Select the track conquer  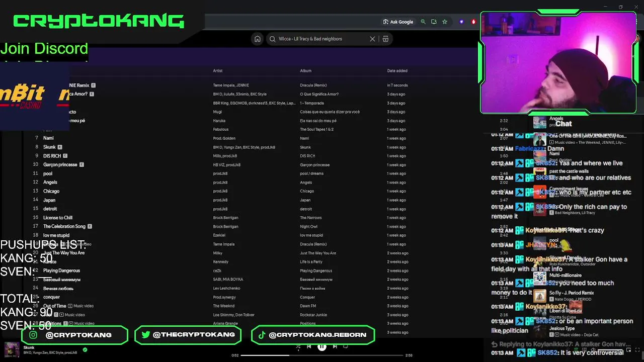pos(51,297)
